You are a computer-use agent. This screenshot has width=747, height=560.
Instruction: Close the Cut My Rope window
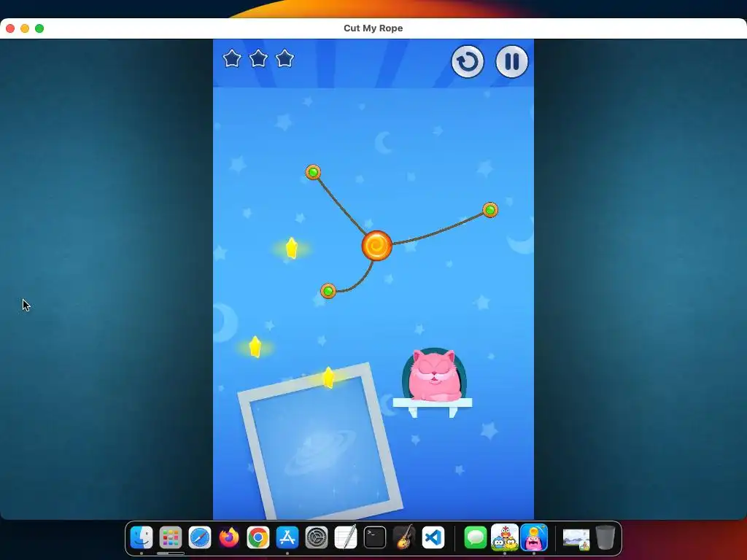click(x=10, y=28)
